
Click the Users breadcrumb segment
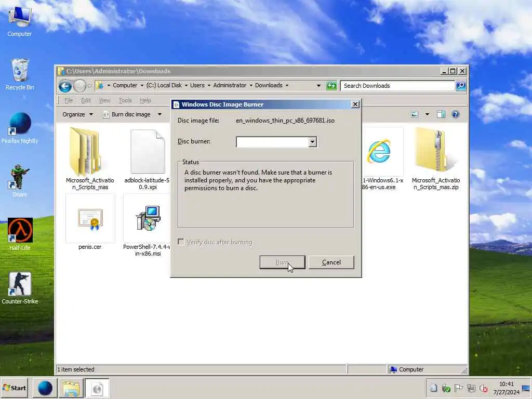(197, 86)
